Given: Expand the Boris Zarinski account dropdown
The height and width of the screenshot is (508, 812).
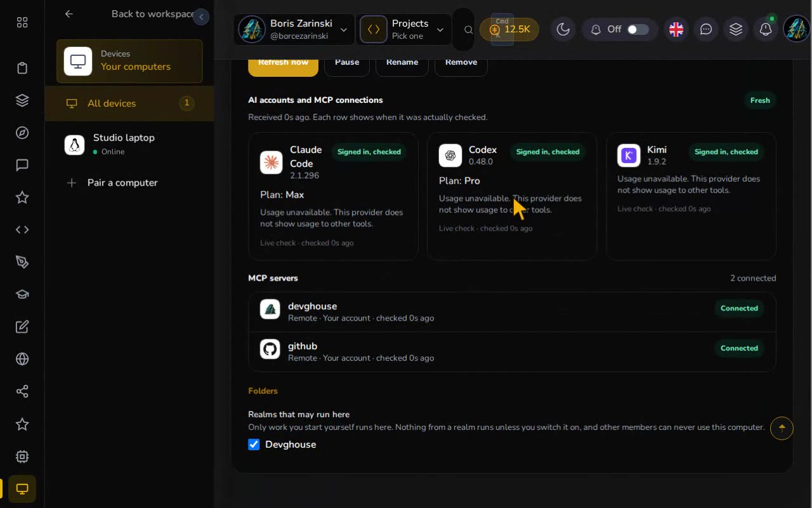Looking at the screenshot, I should pyautogui.click(x=294, y=29).
